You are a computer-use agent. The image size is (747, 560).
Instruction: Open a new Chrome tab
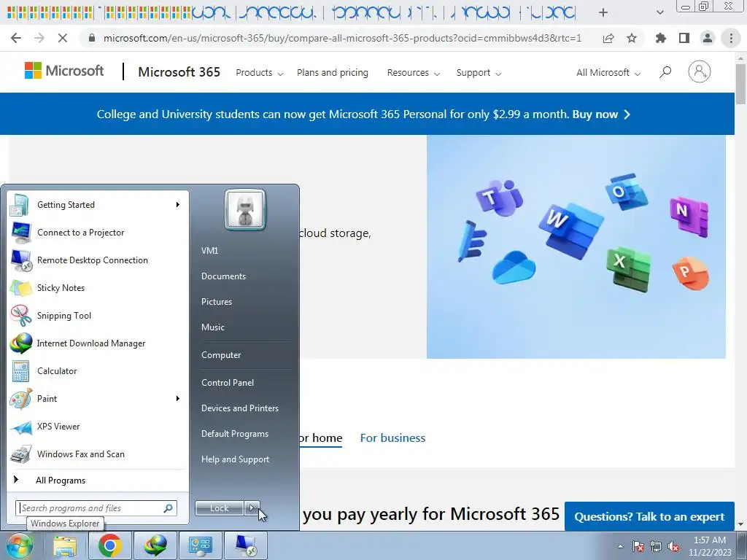(x=603, y=12)
